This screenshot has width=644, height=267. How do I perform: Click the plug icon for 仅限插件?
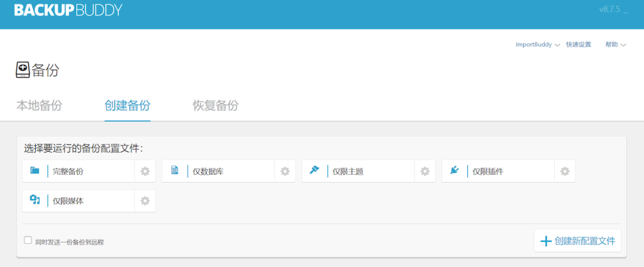click(x=455, y=171)
